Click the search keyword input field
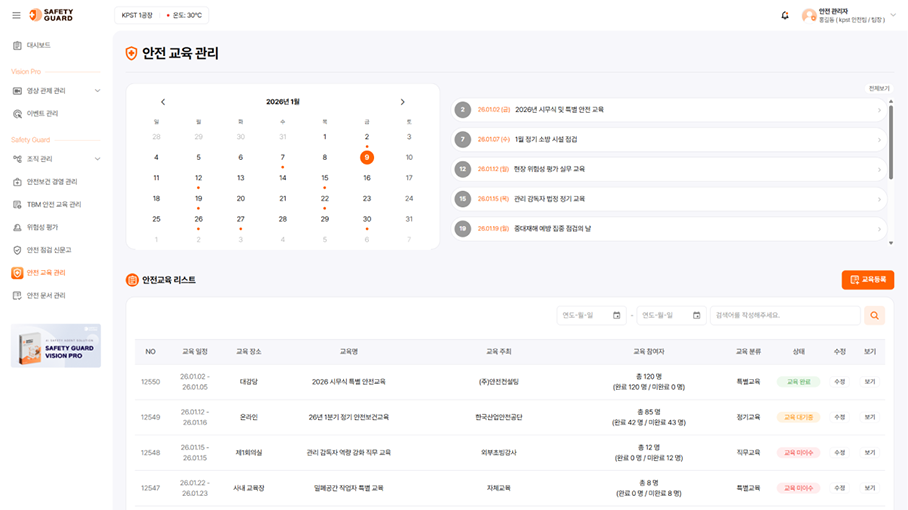Screen dimensions: 908x510 pos(785,315)
